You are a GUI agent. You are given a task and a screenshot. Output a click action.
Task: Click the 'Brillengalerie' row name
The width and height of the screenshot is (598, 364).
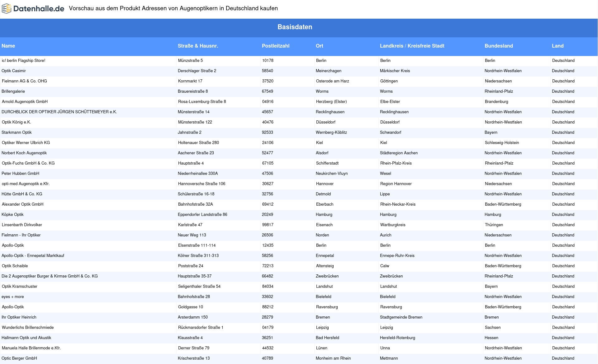13,91
